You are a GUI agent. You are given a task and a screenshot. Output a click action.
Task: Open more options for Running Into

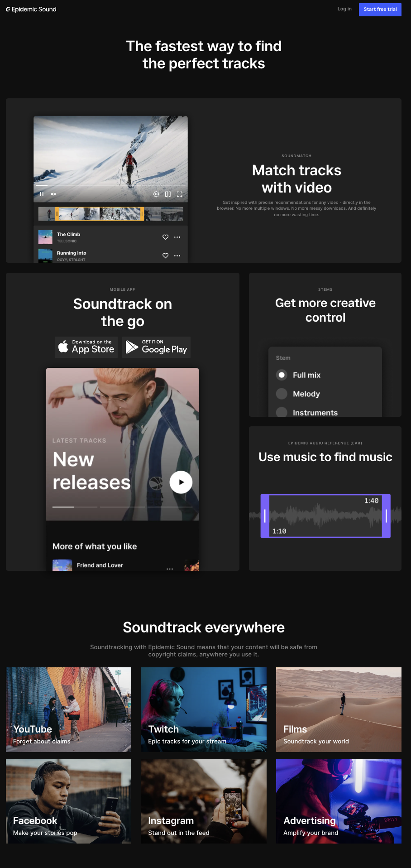click(x=177, y=256)
